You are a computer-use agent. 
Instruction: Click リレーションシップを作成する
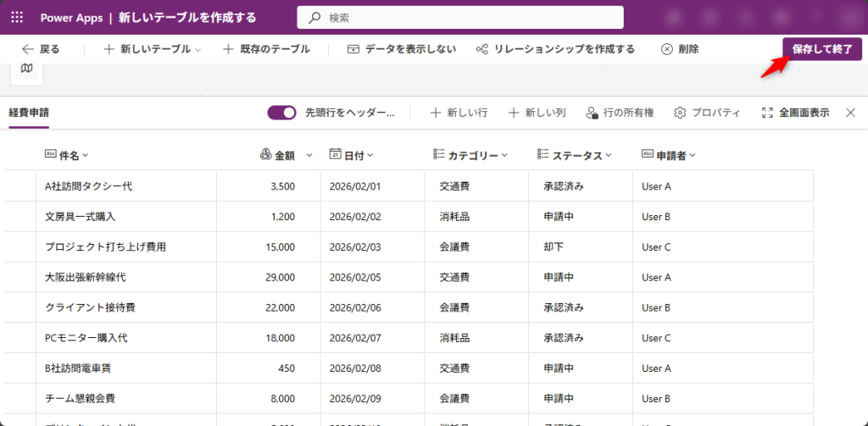555,49
